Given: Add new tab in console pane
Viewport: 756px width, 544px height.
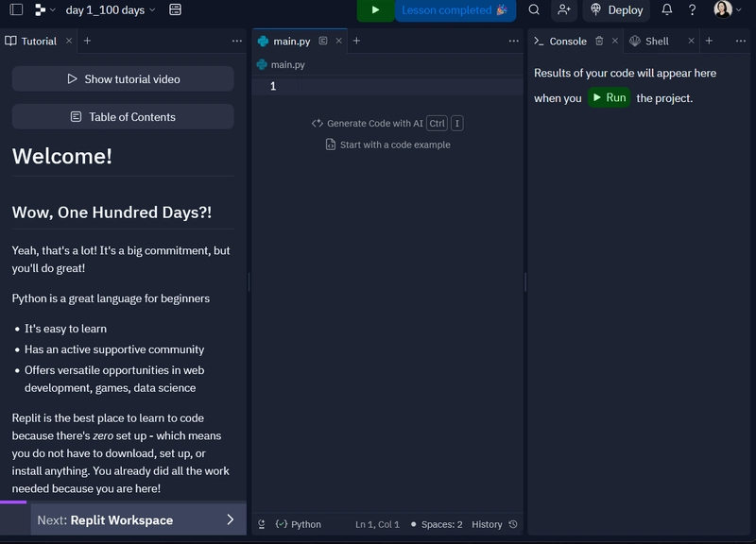Looking at the screenshot, I should [x=709, y=41].
